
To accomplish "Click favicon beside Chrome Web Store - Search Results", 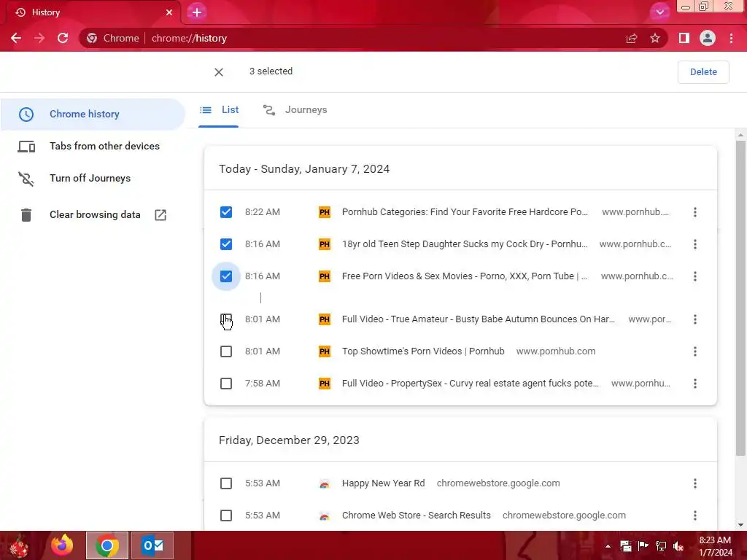I will click(325, 516).
